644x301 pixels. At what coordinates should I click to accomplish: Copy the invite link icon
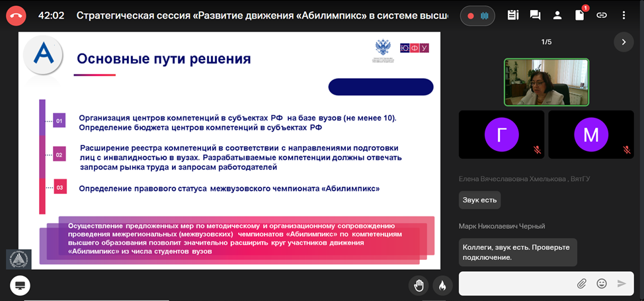(x=602, y=15)
